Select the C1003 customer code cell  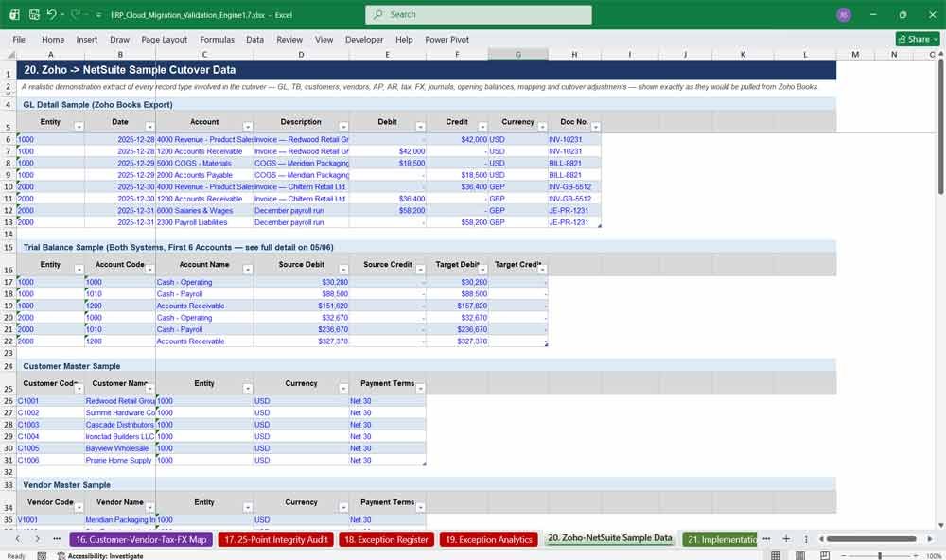point(51,424)
